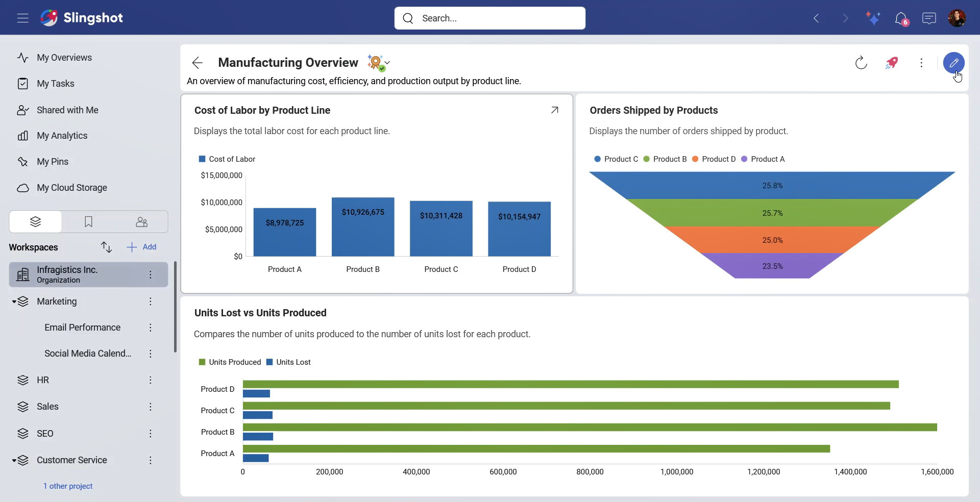Refresh the Manufacturing Overview dashboard
This screenshot has height=502, width=980.
[x=861, y=63]
